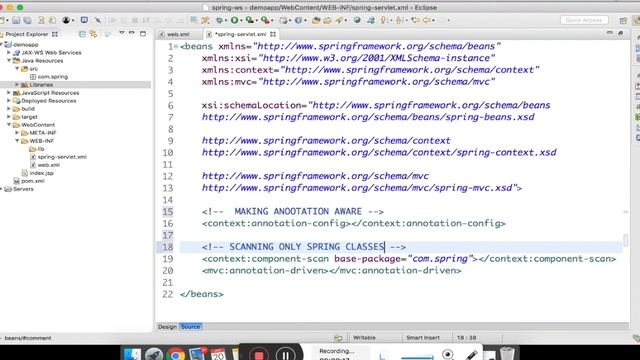Switch to the Design editor view tab
Screen dimensions: 640x360
tap(167, 327)
